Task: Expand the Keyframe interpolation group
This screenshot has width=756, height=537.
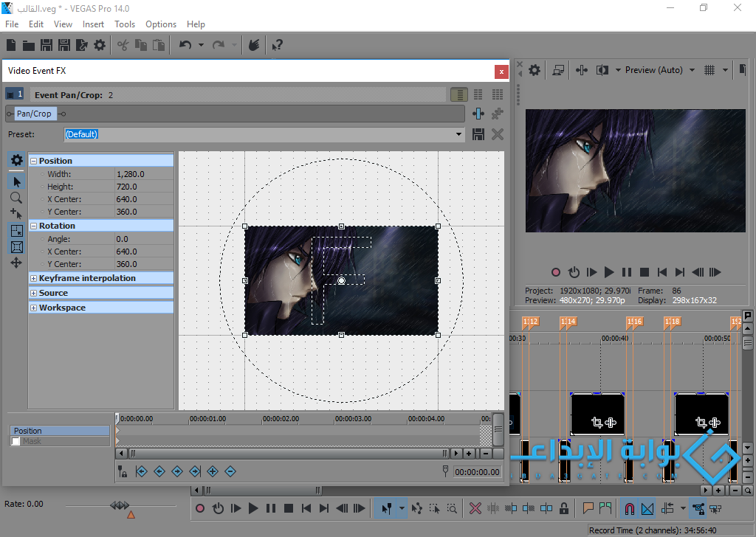Action: click(34, 278)
